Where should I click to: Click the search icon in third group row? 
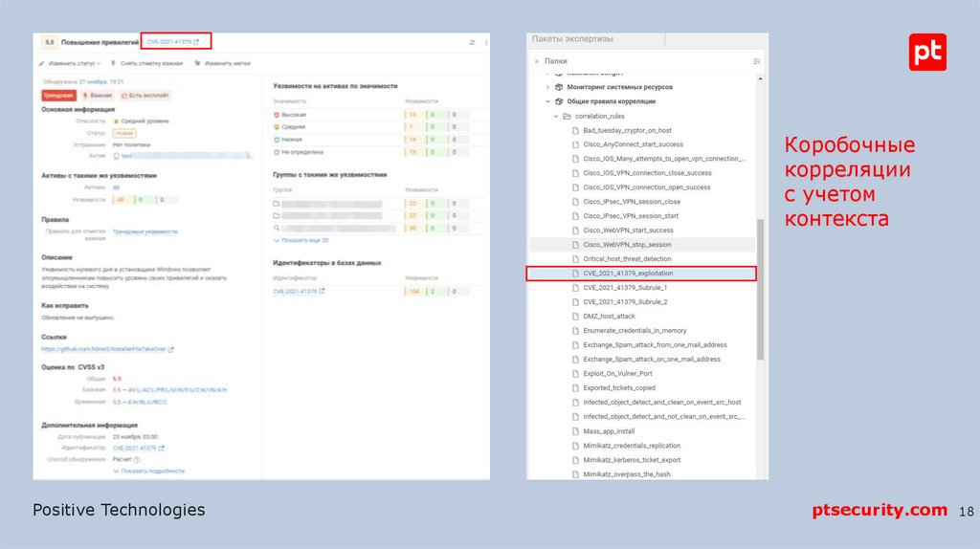[x=277, y=228]
